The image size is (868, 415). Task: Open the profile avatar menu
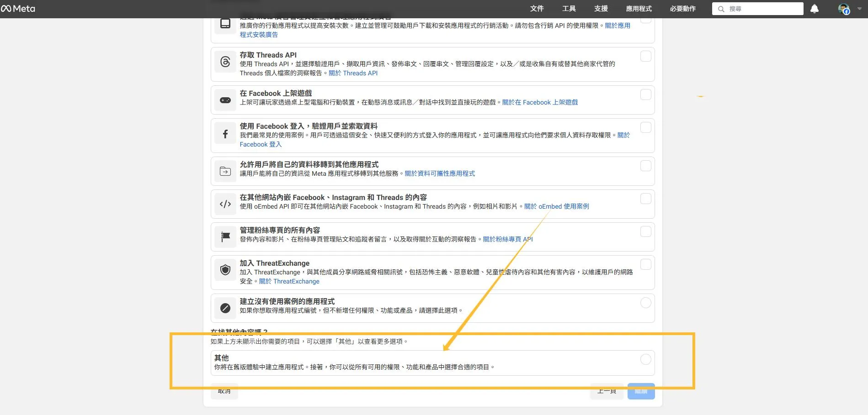843,9
